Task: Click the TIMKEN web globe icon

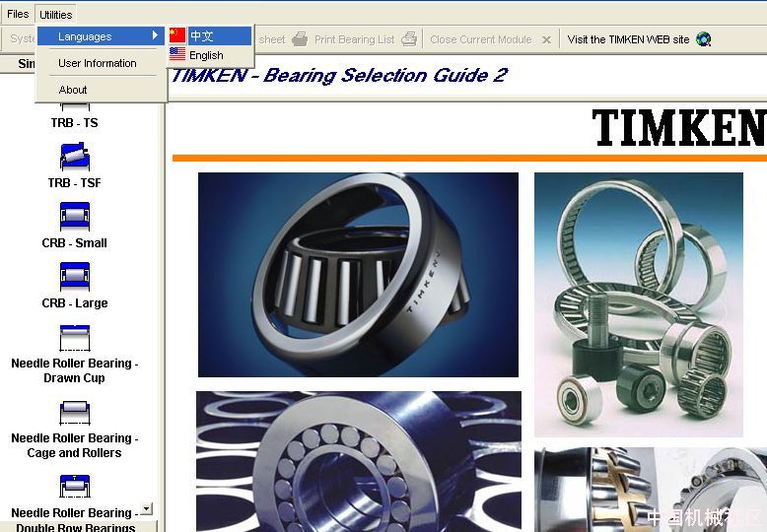Action: point(703,39)
